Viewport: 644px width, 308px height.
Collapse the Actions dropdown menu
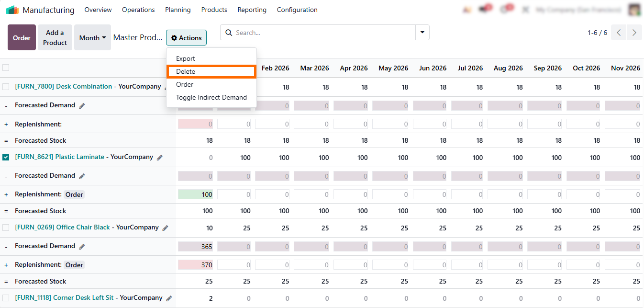[186, 38]
